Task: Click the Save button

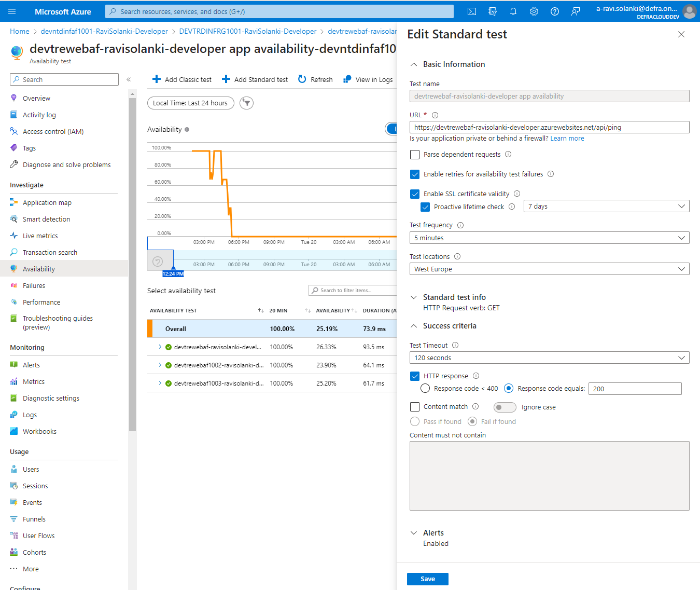Action: click(428, 579)
